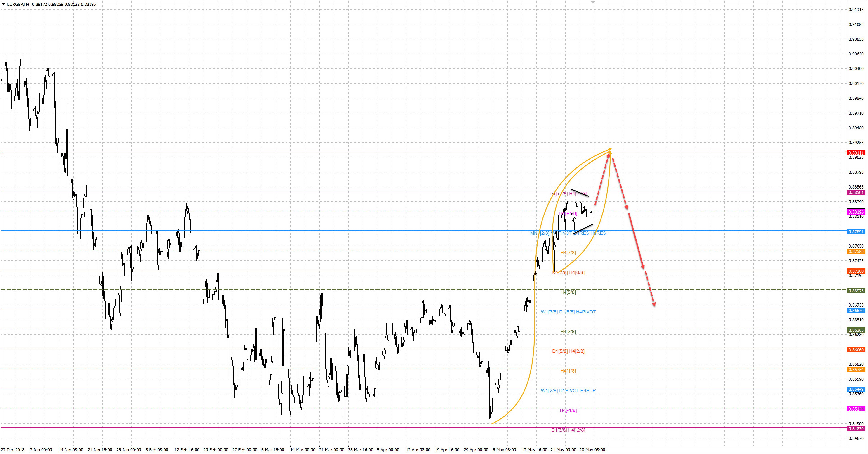This screenshot has width=868, height=454.
Task: Click the W1[2/8] D1PIVOT H4SUP label
Action: click(x=568, y=391)
